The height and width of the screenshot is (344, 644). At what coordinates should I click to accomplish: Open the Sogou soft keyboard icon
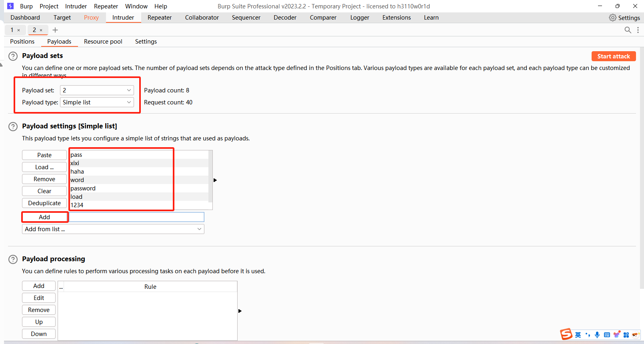point(607,335)
